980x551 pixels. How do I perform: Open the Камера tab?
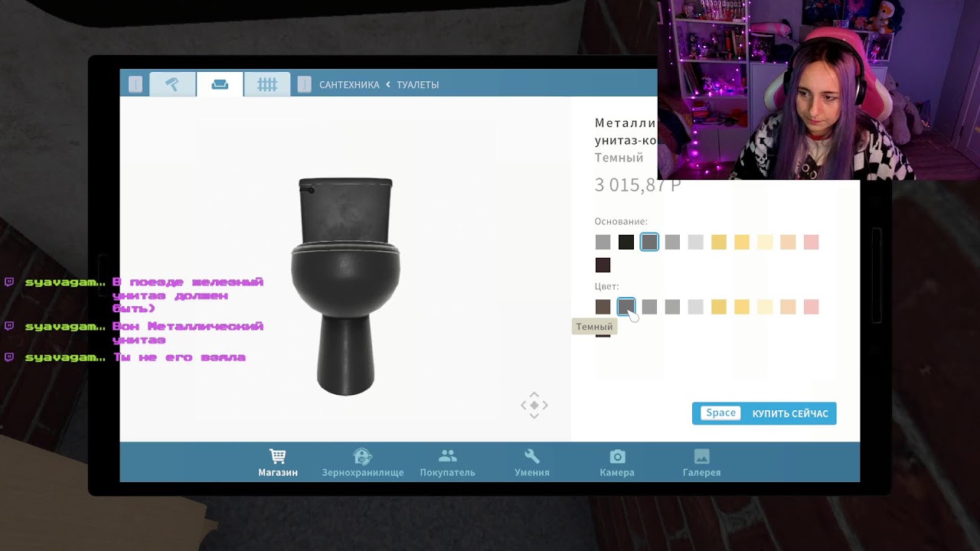(x=617, y=463)
